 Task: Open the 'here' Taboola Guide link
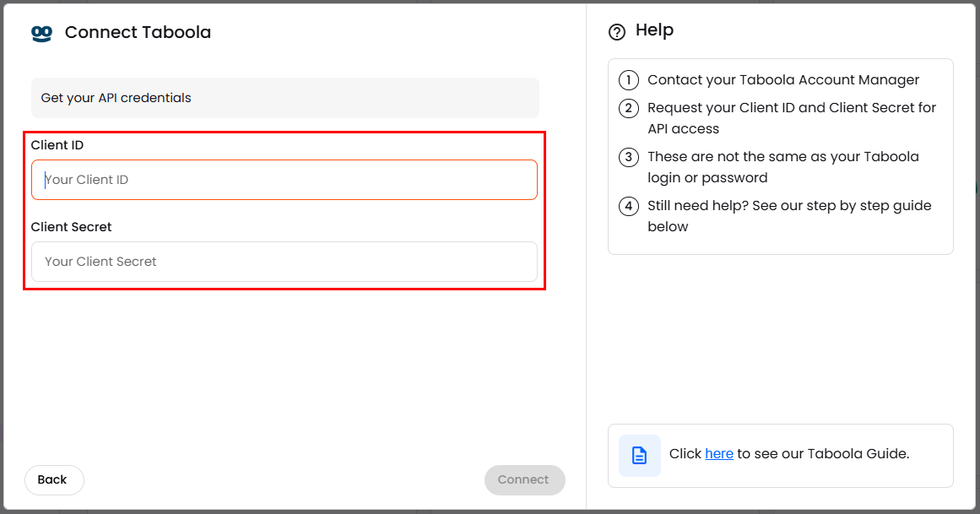718,454
